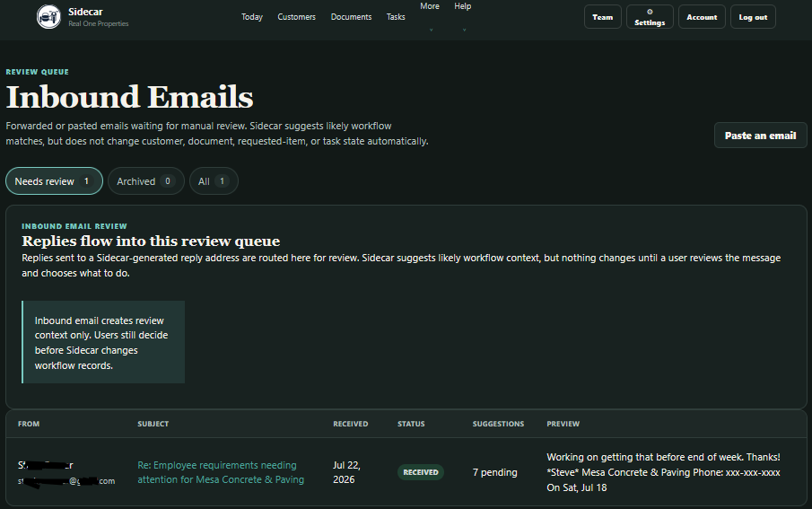Open the Account page
Screen dimensions: 812x509
point(702,17)
